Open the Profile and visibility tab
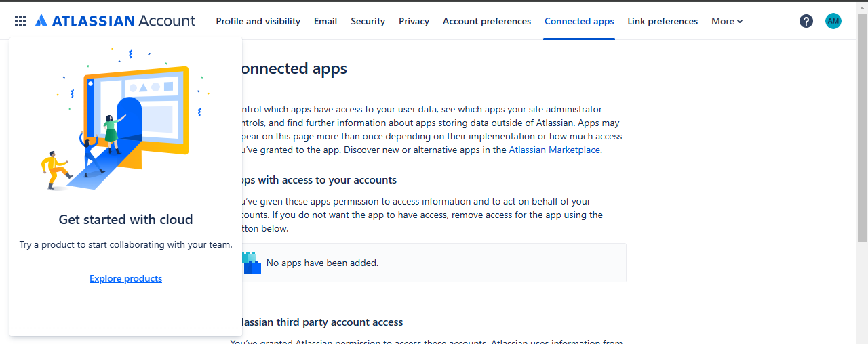 pos(258,21)
